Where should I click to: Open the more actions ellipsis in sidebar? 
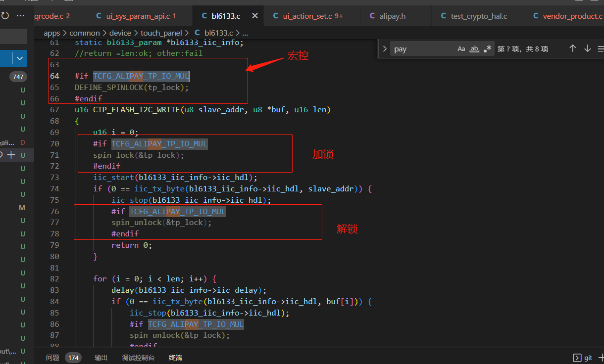tap(20, 16)
